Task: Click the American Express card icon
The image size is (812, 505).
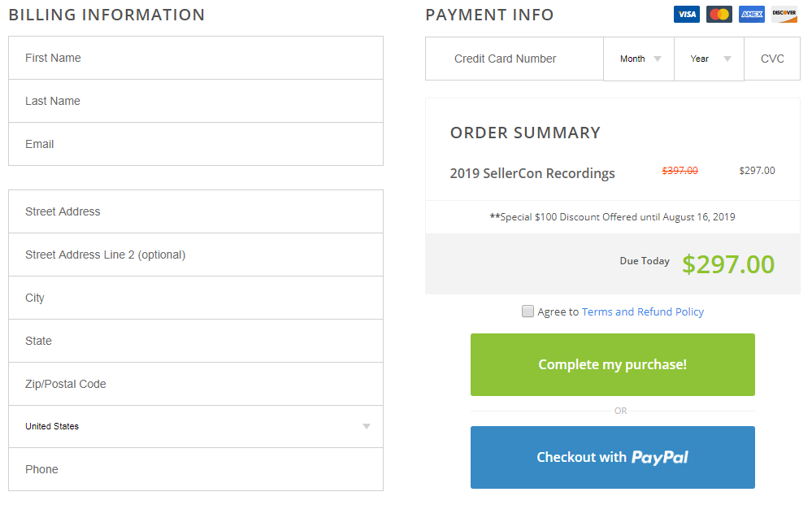Action: pyautogui.click(x=752, y=15)
